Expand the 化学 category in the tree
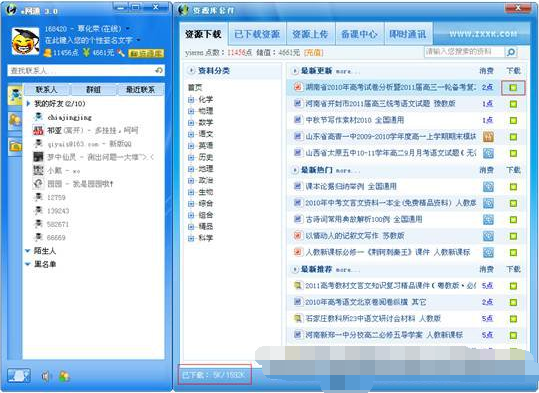 point(191,100)
